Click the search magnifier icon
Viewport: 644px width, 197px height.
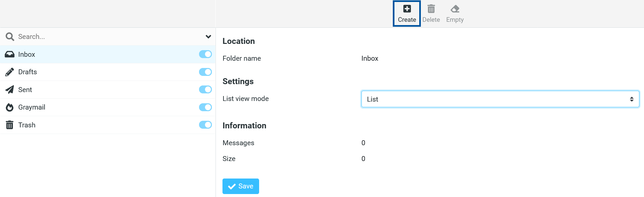pos(10,37)
